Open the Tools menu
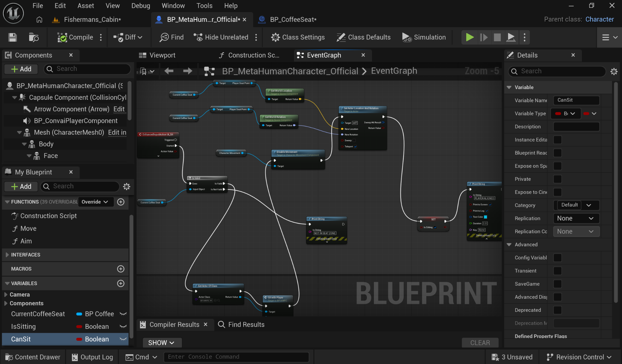The image size is (622, 364). [x=204, y=6]
